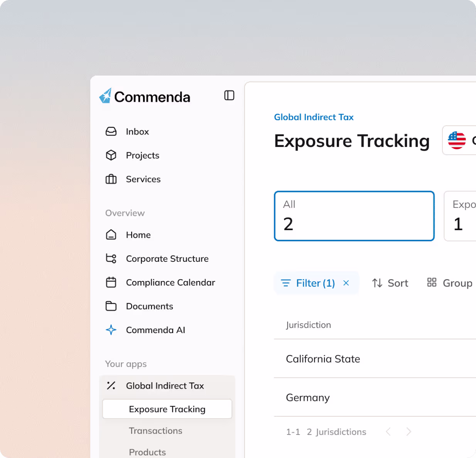This screenshot has width=476, height=458.
Task: Select Exposure Tracking in sidebar
Action: [x=167, y=409]
